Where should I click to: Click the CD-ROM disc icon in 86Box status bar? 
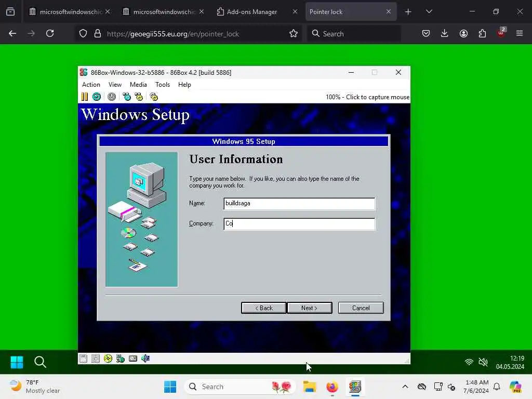click(x=108, y=358)
